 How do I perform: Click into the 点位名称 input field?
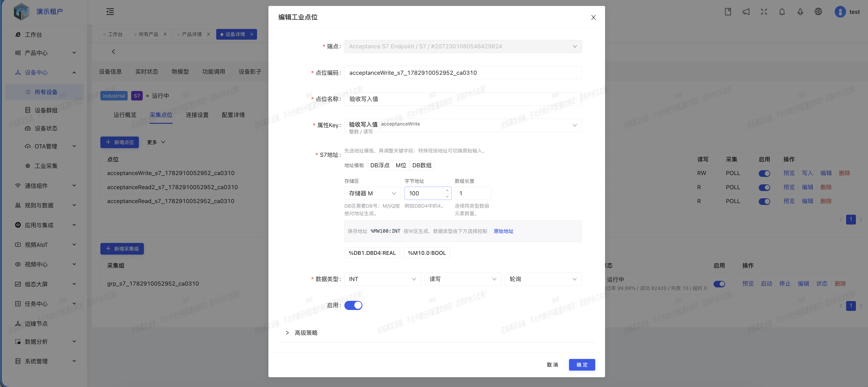coord(463,99)
